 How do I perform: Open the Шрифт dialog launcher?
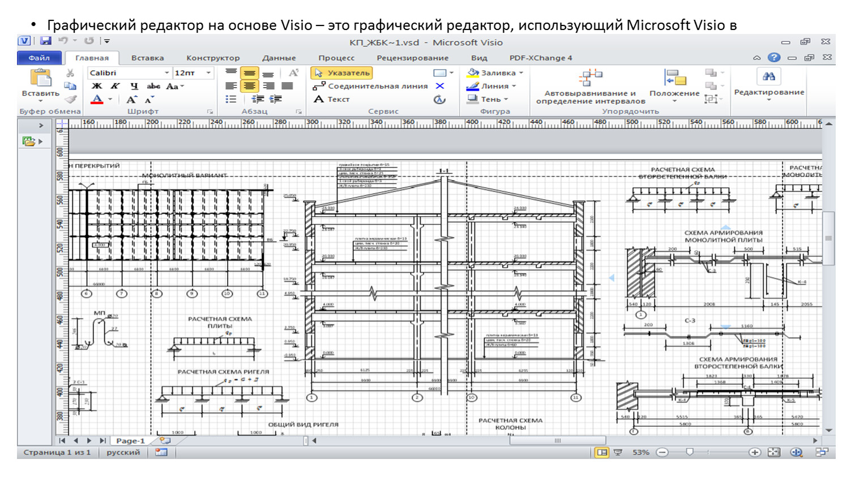coord(210,111)
